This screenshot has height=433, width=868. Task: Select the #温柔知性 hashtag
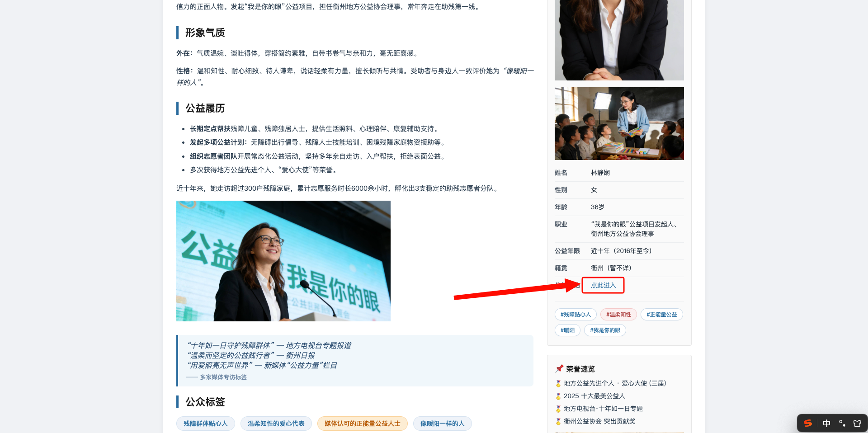click(618, 314)
